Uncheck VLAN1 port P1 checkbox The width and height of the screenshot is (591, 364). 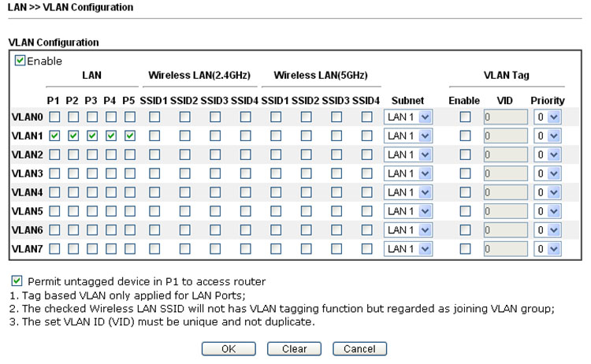[54, 136]
